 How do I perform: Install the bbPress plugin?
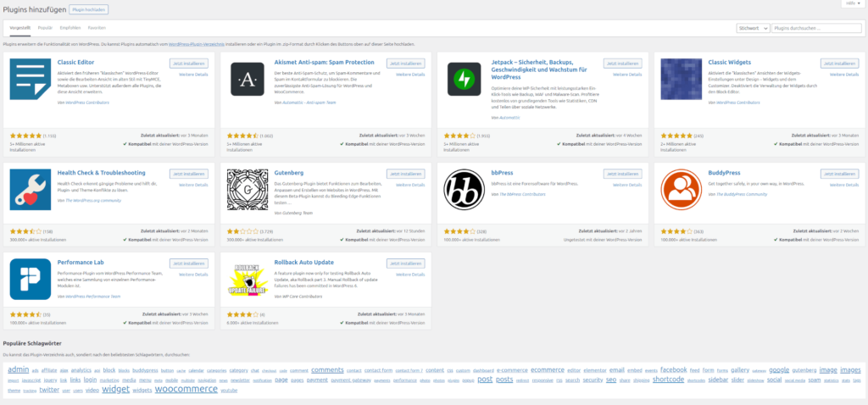click(x=623, y=175)
